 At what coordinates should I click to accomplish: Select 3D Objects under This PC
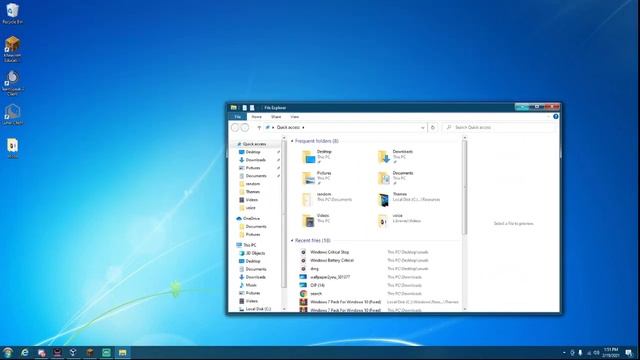(255, 253)
